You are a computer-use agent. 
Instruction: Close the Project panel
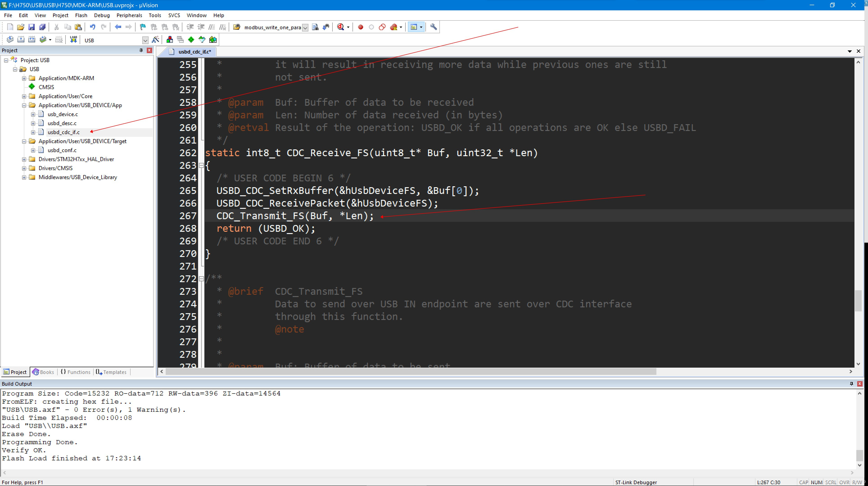149,50
